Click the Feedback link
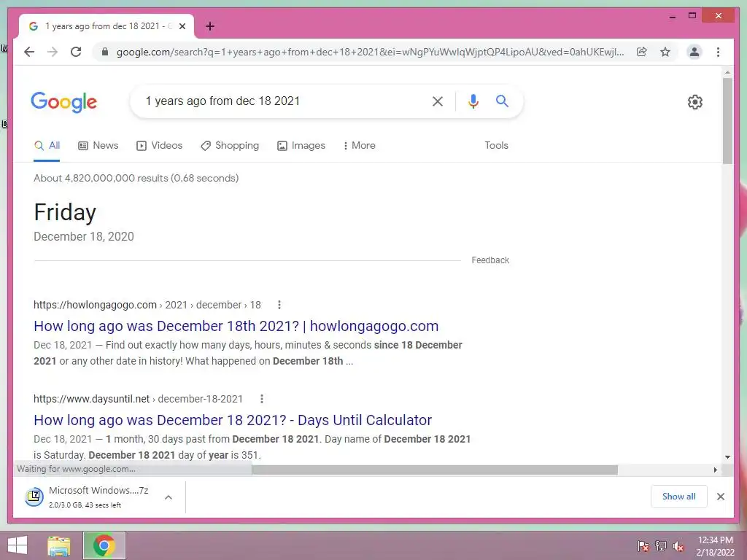This screenshot has width=747, height=560. pos(490,260)
